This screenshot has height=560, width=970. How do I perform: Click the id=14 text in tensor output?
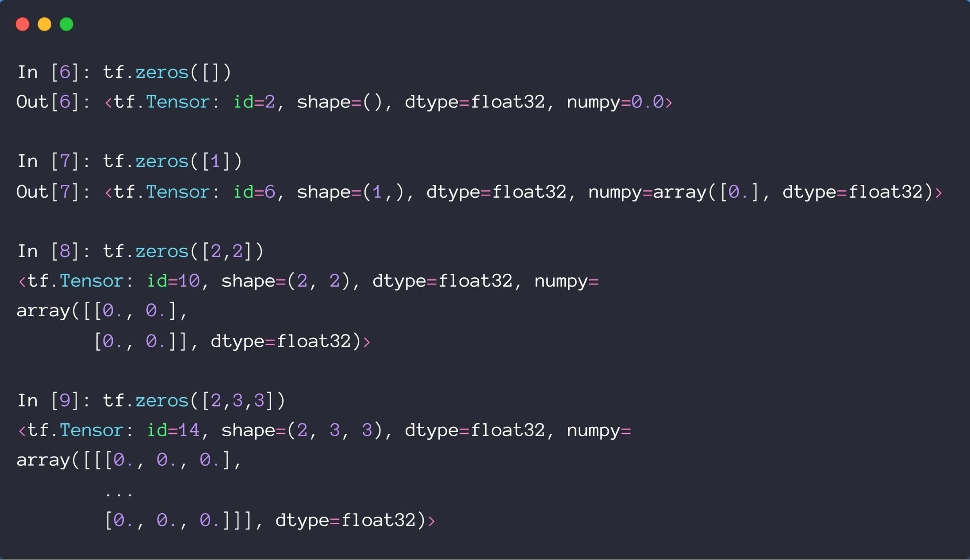[173, 430]
